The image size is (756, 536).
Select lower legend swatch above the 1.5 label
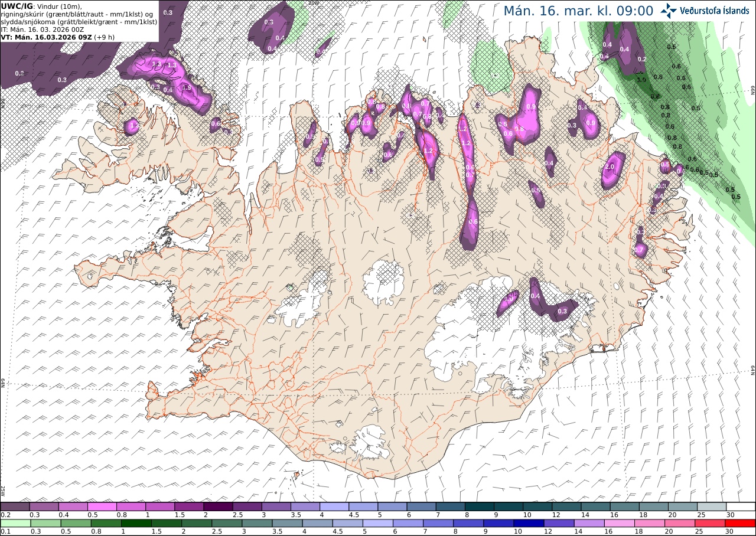(167, 523)
